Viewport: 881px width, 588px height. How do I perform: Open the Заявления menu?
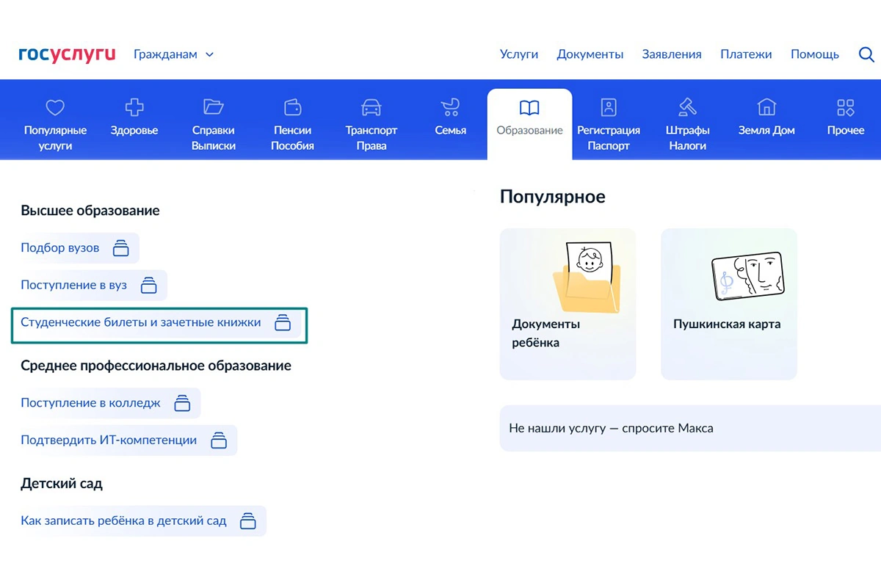(672, 54)
